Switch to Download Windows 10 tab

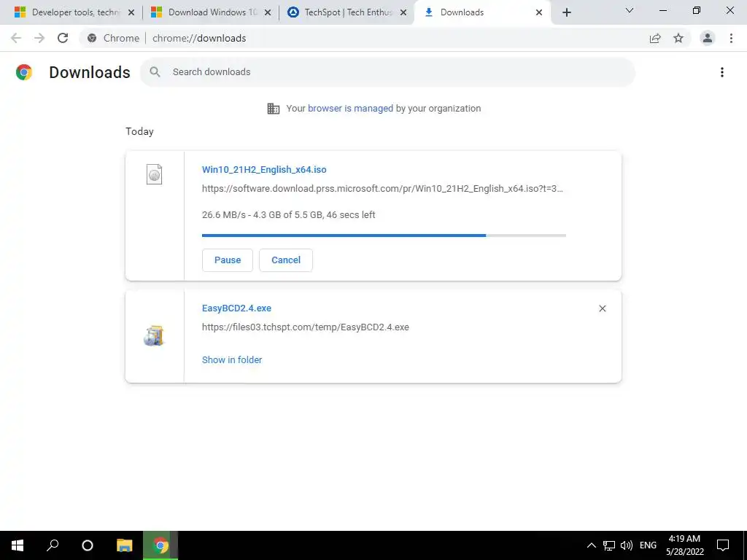point(212,12)
